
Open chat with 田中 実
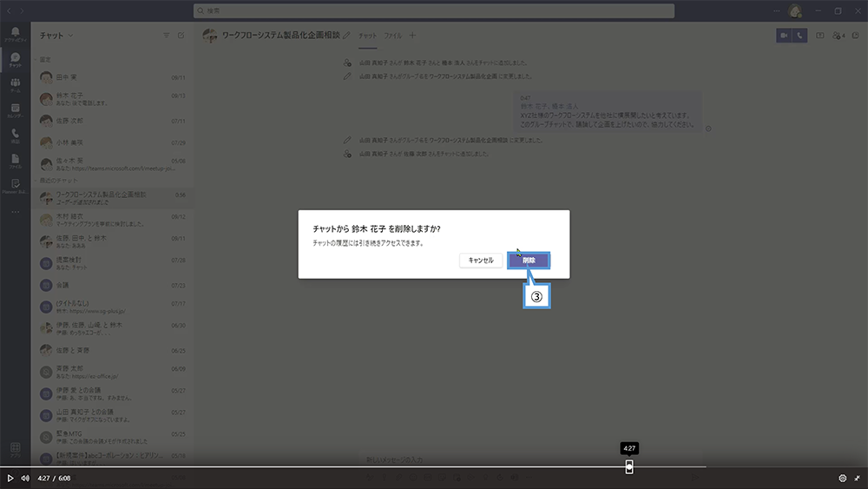point(112,77)
